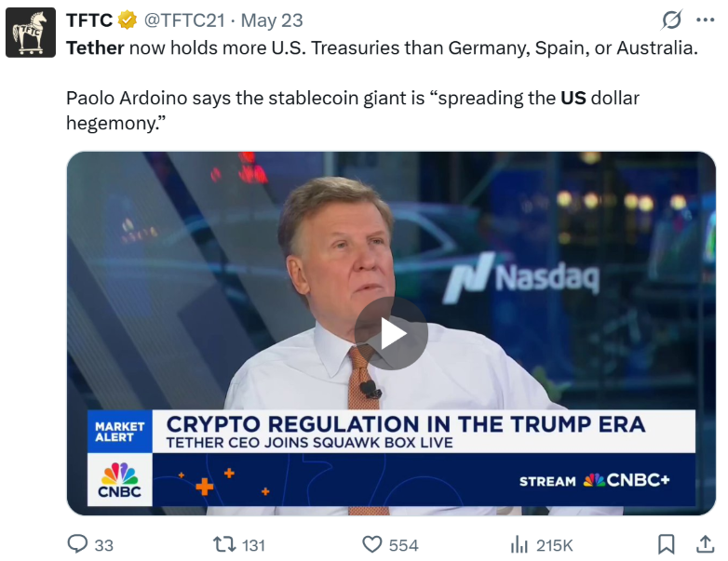Open the three-dot More options menu
The width and height of the screenshot is (728, 561).
pos(704,20)
